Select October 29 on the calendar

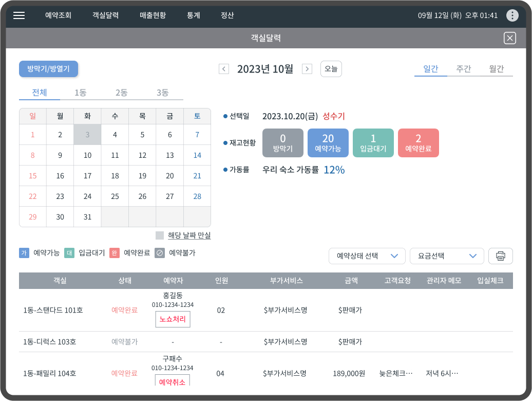pyautogui.click(x=32, y=217)
